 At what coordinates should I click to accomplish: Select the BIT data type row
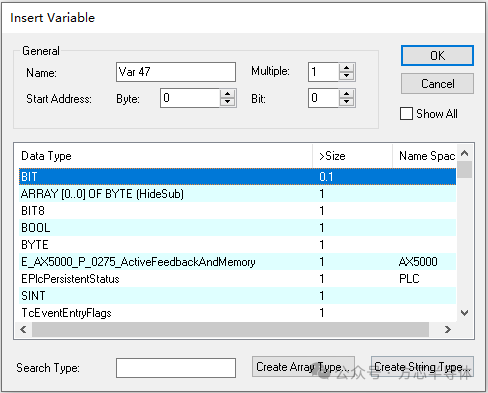click(237, 176)
